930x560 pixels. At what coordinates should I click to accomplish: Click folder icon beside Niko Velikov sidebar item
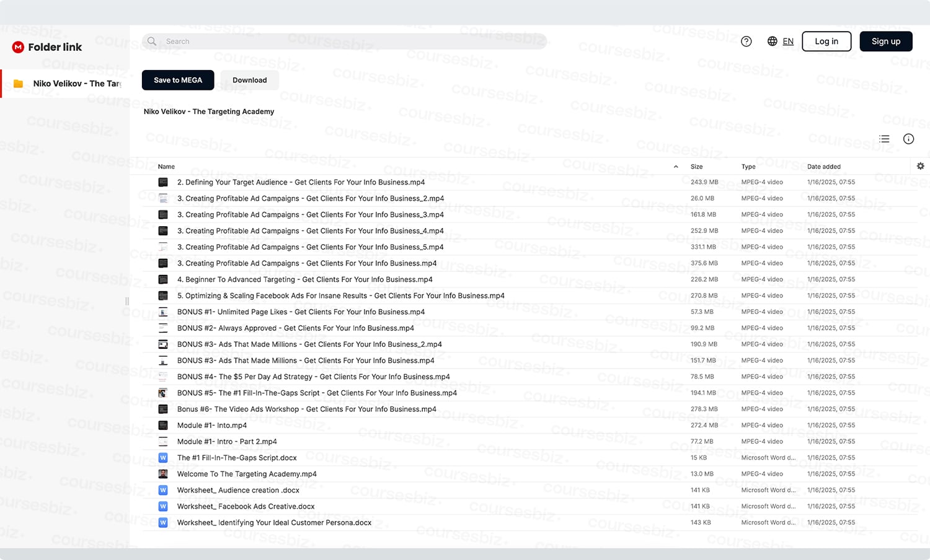click(x=19, y=84)
